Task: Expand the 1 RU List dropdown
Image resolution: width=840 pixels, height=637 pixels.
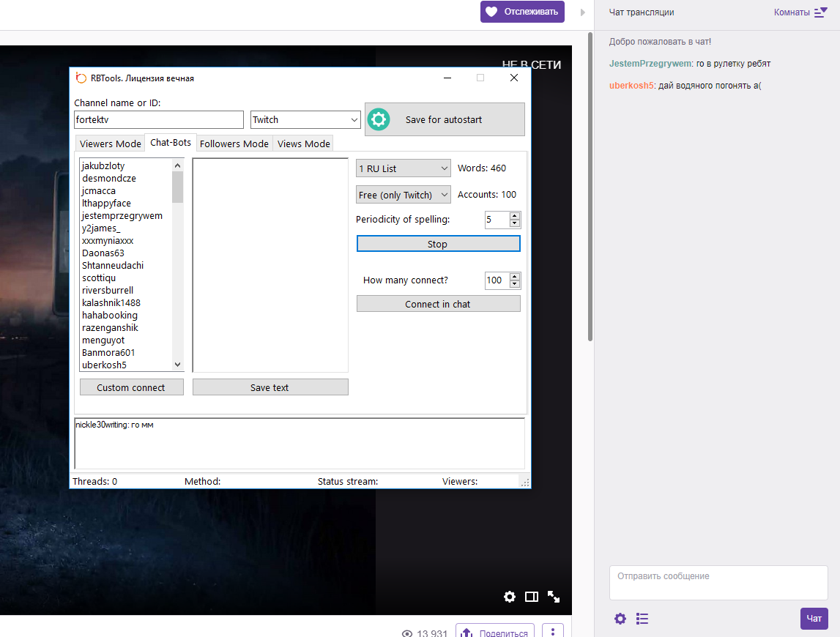Action: (404, 168)
